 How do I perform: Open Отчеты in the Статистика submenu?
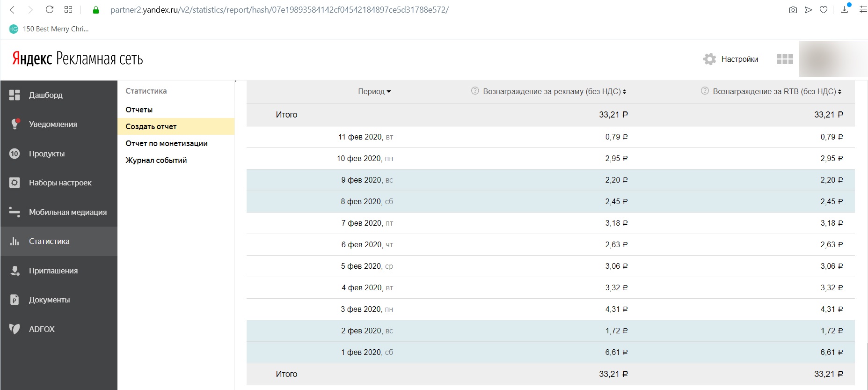[x=139, y=110]
